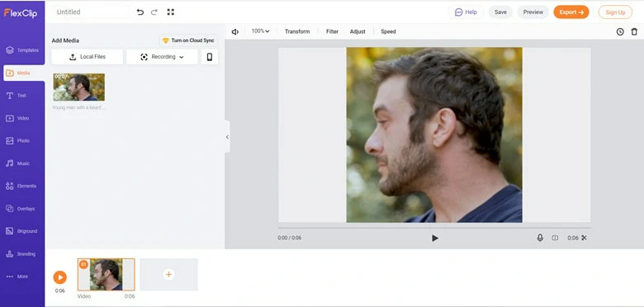Save the project
The width and height of the screenshot is (644, 307).
pos(500,12)
